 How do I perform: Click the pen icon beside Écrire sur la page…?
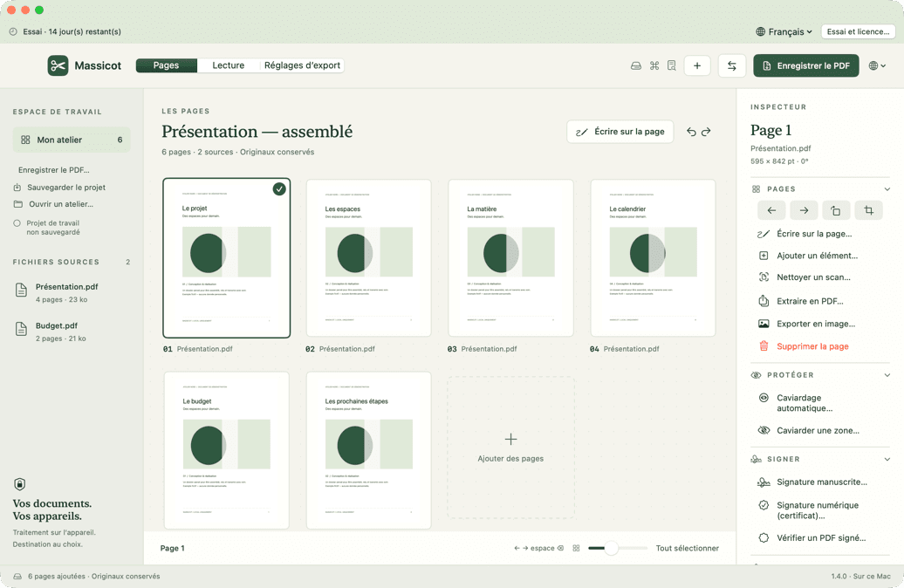(x=764, y=234)
